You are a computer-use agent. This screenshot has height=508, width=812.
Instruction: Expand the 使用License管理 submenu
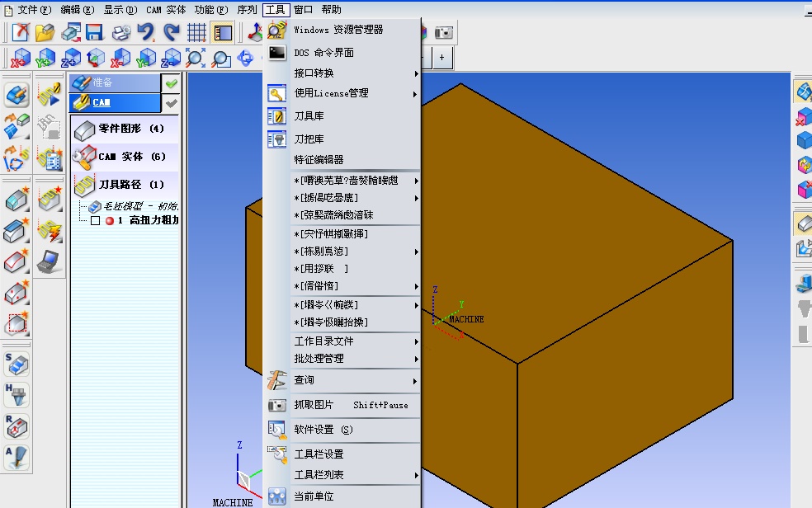point(342,94)
